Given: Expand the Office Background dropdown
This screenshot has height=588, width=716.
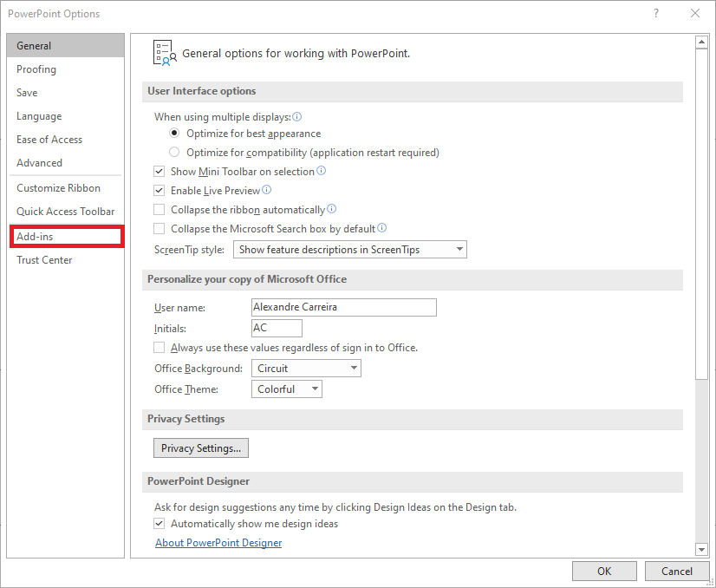Looking at the screenshot, I should (x=306, y=369).
